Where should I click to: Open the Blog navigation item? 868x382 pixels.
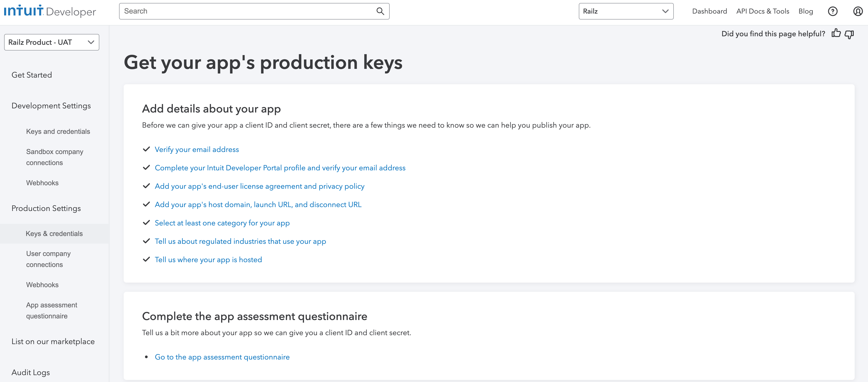(805, 11)
